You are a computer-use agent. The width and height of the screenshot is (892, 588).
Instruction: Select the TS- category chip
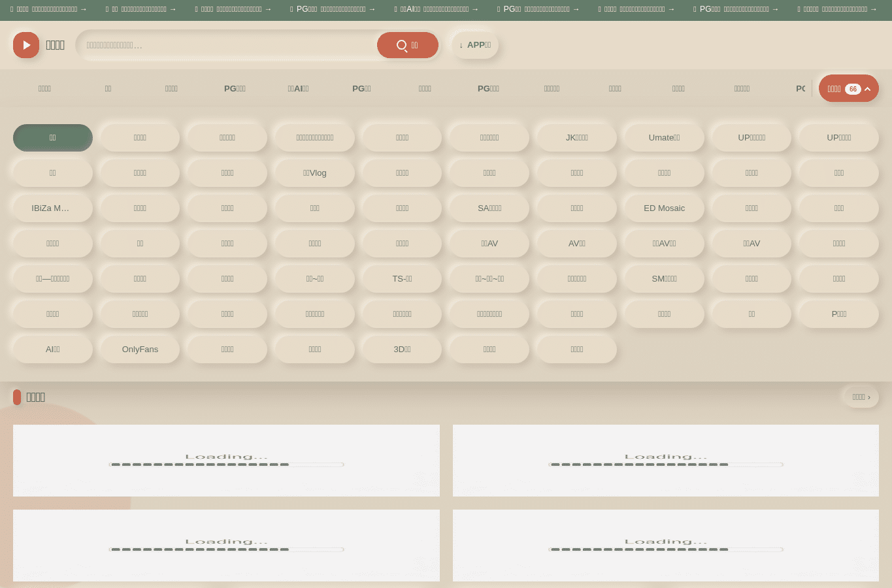click(x=402, y=279)
